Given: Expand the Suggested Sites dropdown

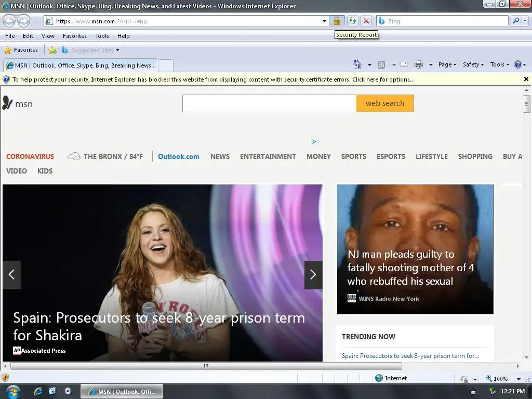Looking at the screenshot, I should click(x=118, y=50).
